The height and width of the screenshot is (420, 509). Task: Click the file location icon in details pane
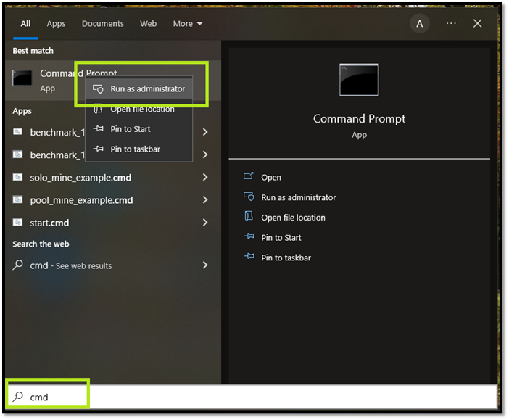(249, 216)
